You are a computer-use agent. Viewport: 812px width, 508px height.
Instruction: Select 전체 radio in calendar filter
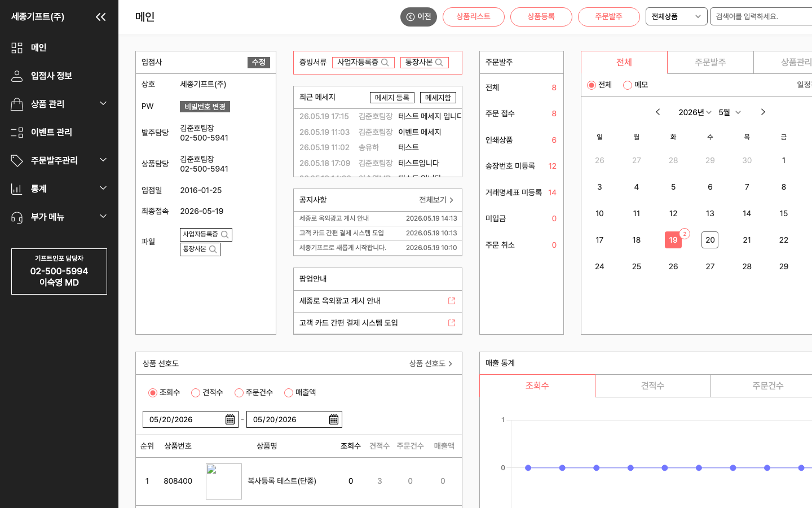coord(592,85)
